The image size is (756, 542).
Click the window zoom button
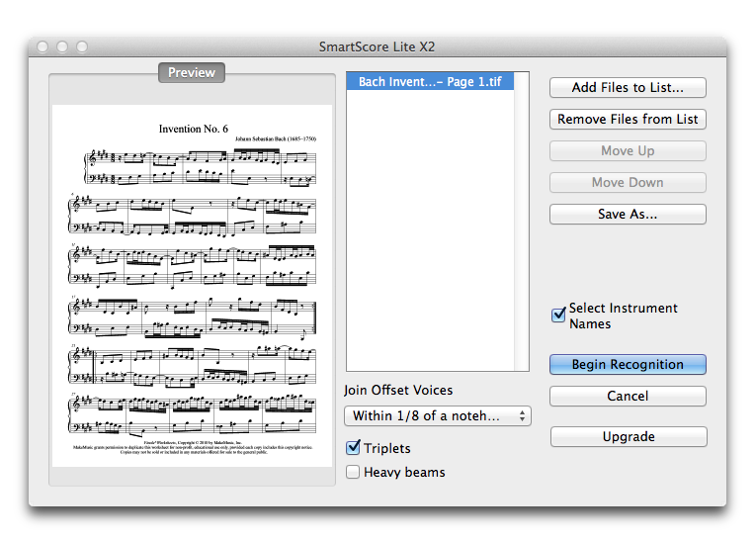point(82,46)
